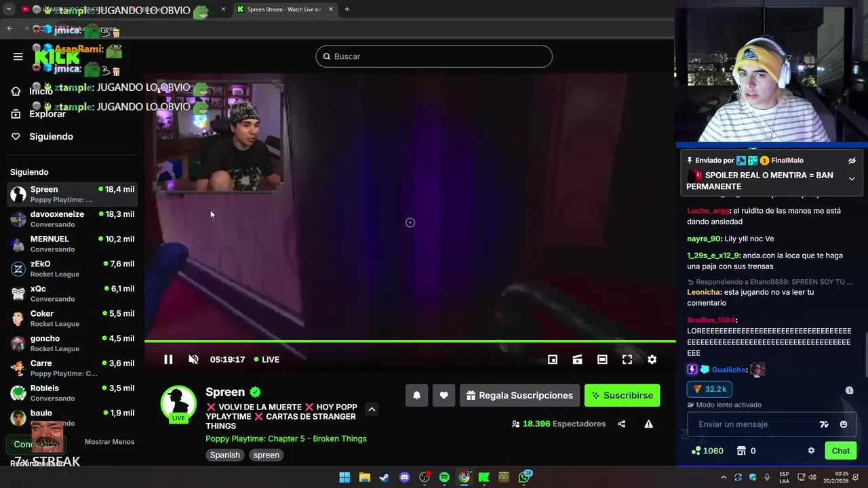Viewport: 868px width, 488px height.
Task: Open Spotify from taskbar
Action: (444, 477)
